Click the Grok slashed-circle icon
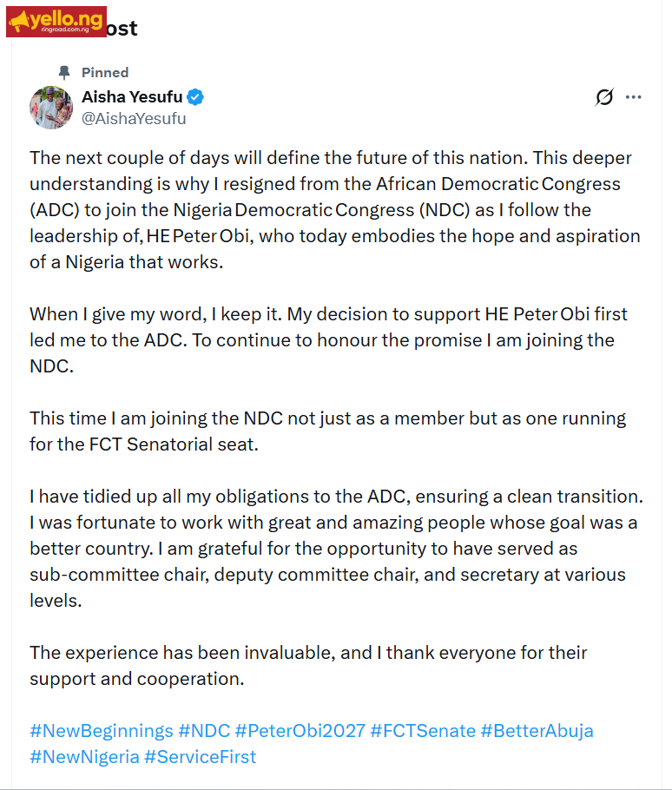Image resolution: width=672 pixels, height=790 pixels. coord(604,96)
